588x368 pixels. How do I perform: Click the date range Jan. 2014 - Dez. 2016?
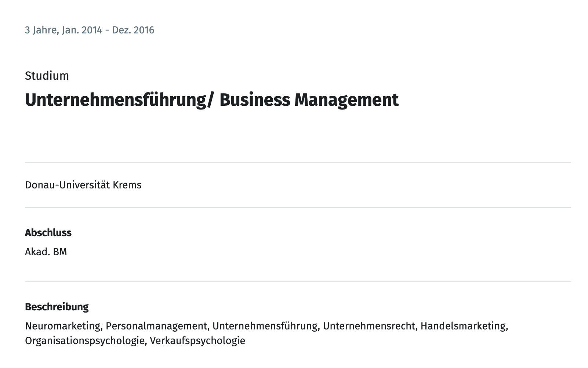coord(108,30)
